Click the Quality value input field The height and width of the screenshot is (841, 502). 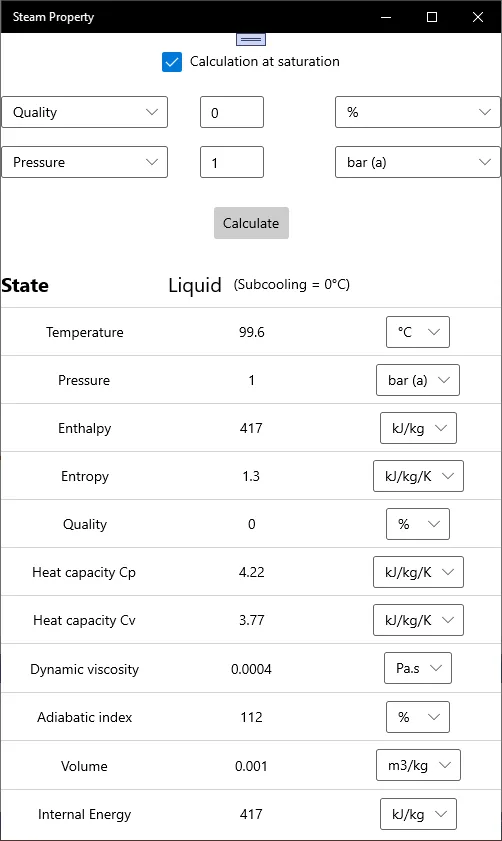click(232, 112)
